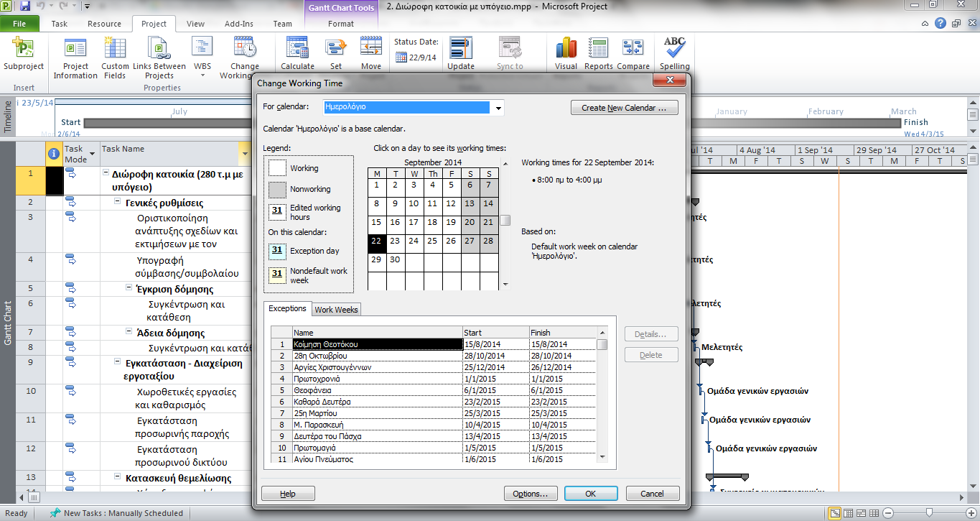The height and width of the screenshot is (521, 980).
Task: Collapse the Κατασκευή θεμελίωσης summary task
Action: [118, 477]
